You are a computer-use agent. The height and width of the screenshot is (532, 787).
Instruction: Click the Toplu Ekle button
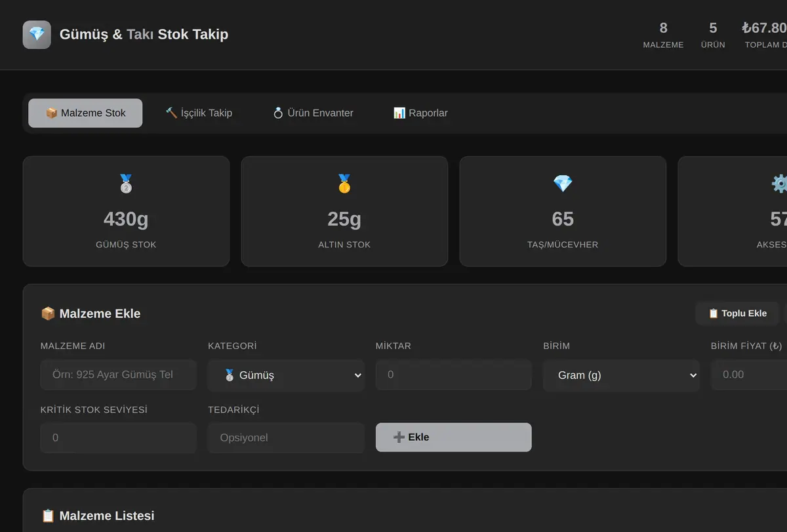click(x=737, y=314)
